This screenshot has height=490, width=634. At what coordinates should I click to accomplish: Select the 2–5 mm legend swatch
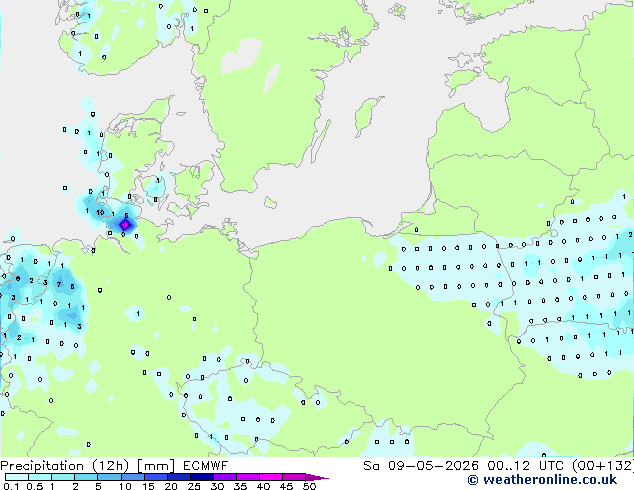(x=86, y=477)
